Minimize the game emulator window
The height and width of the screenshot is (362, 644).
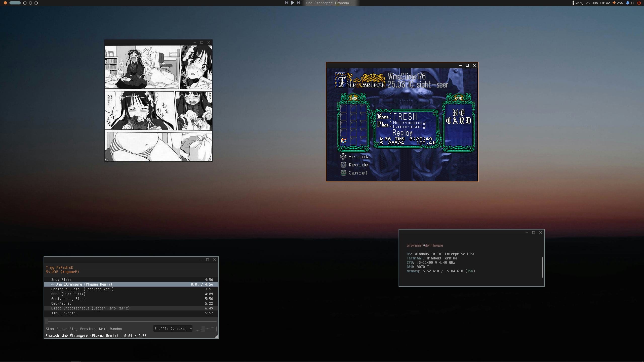click(x=461, y=65)
